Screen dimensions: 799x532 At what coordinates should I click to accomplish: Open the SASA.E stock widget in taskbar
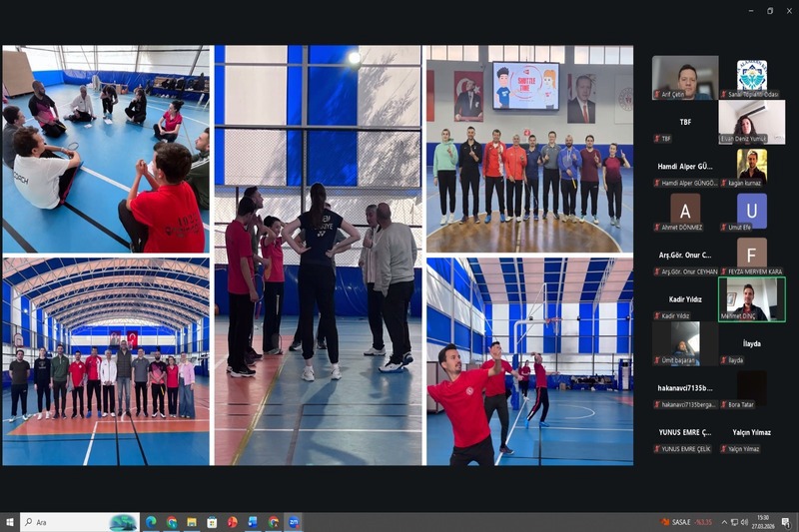pos(679,522)
